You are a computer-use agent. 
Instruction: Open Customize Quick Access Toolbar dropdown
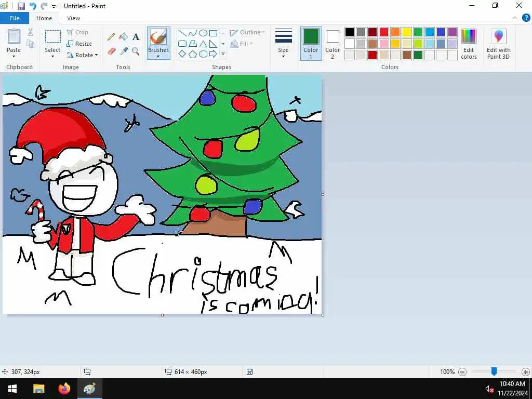[54, 6]
